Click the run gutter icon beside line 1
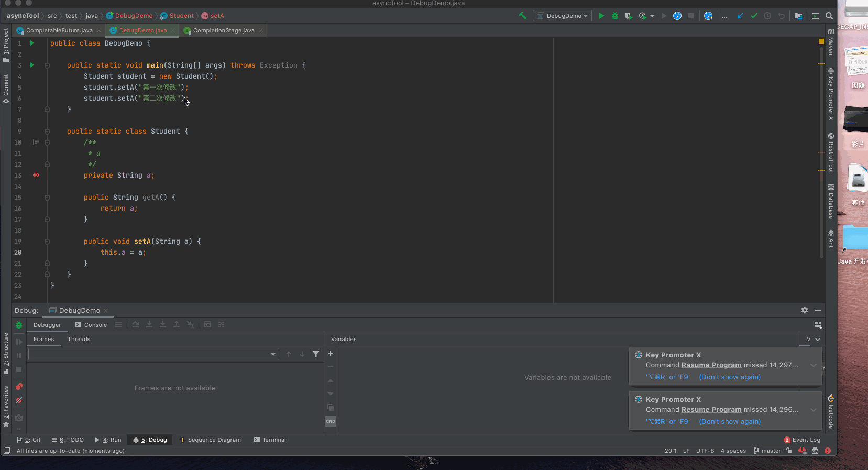868x470 pixels. 32,43
